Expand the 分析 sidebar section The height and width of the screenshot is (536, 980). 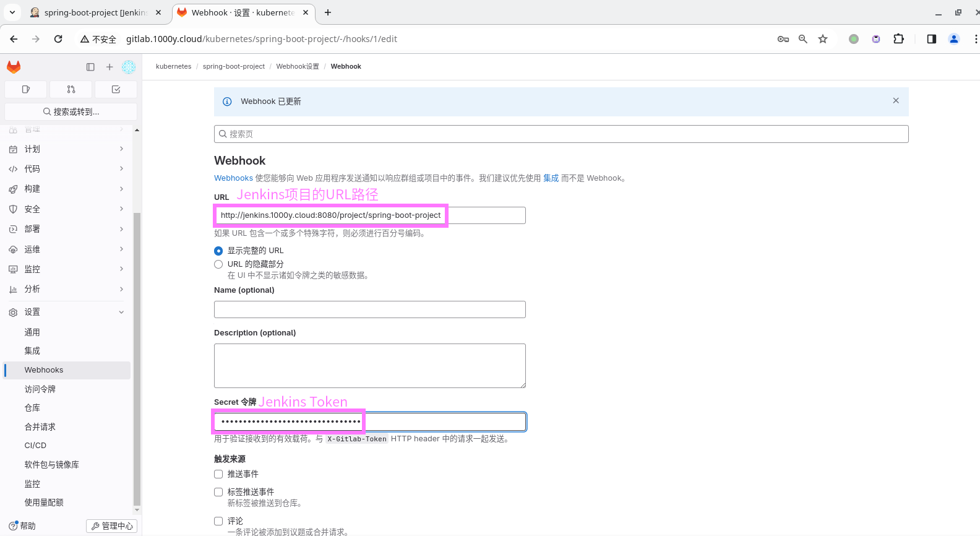pos(67,289)
